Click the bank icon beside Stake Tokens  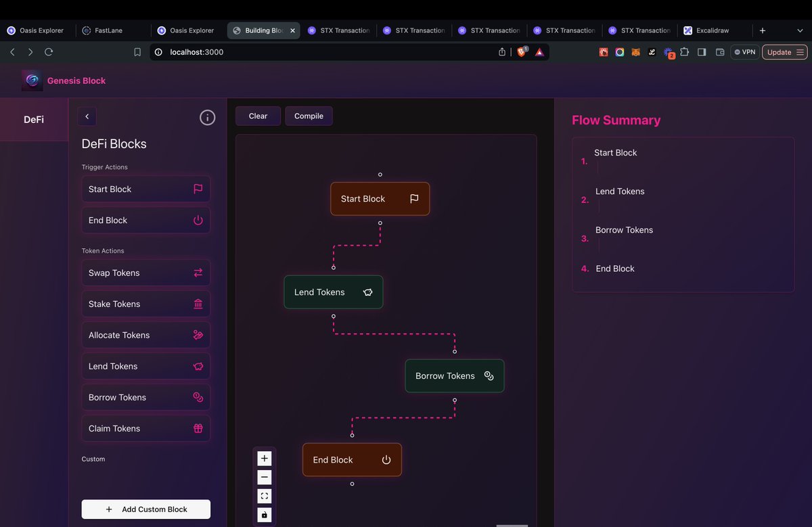tap(198, 304)
